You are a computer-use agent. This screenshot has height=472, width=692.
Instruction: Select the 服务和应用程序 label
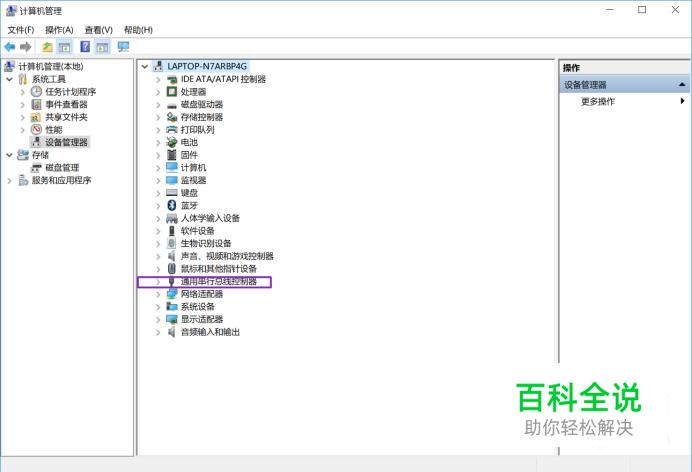click(61, 180)
